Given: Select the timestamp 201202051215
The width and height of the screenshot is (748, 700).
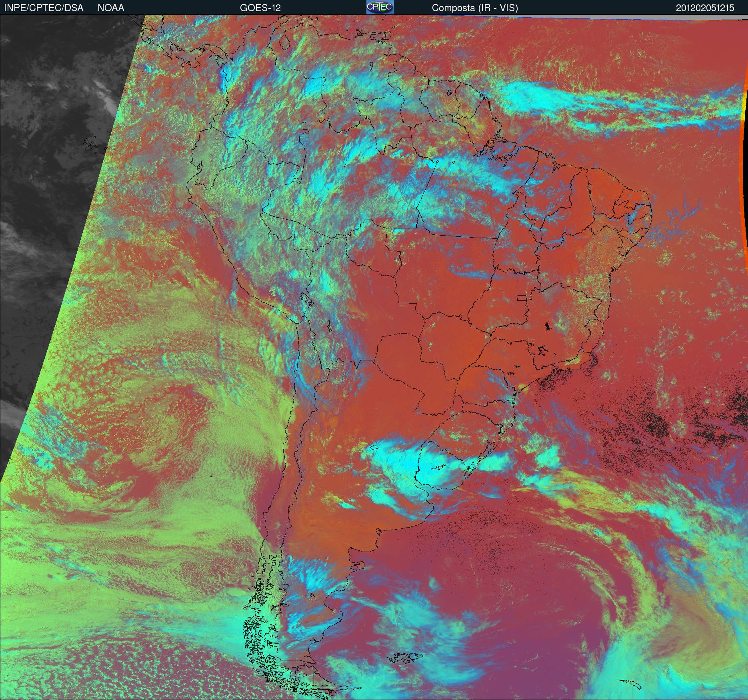Looking at the screenshot, I should coord(705,8).
